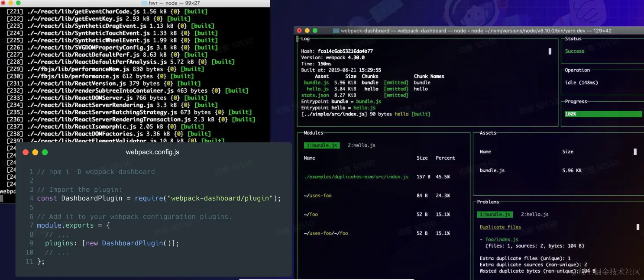Zoom the hwr node terminal window
This screenshot has width=644, height=280.
[x=18, y=3]
